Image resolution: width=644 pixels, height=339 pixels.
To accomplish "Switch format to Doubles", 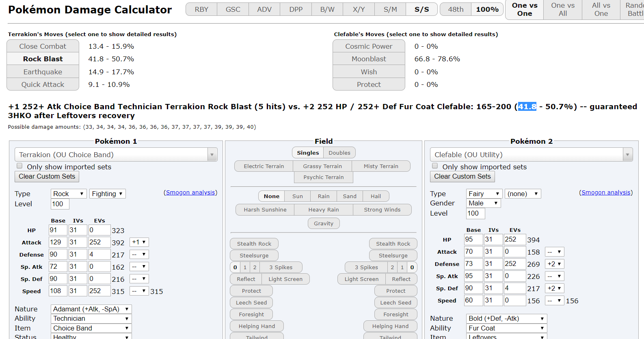I will point(339,153).
